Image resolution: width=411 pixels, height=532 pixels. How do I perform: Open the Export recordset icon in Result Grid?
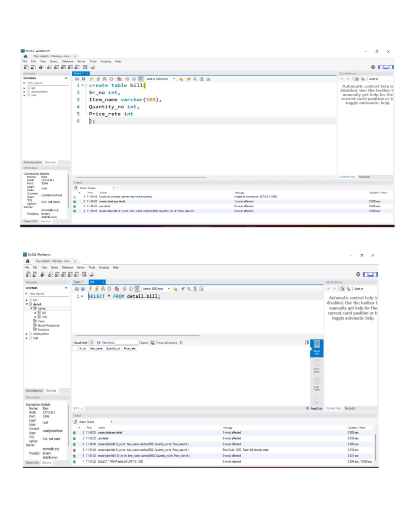pyautogui.click(x=153, y=343)
